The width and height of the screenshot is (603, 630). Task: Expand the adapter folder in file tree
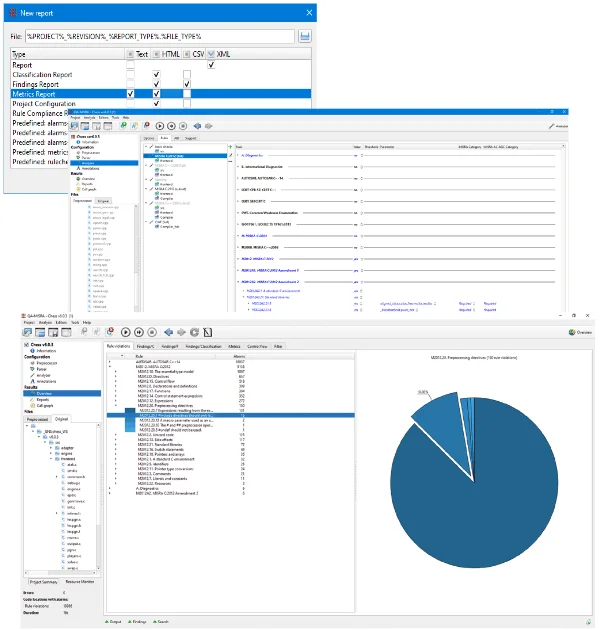pos(51,448)
